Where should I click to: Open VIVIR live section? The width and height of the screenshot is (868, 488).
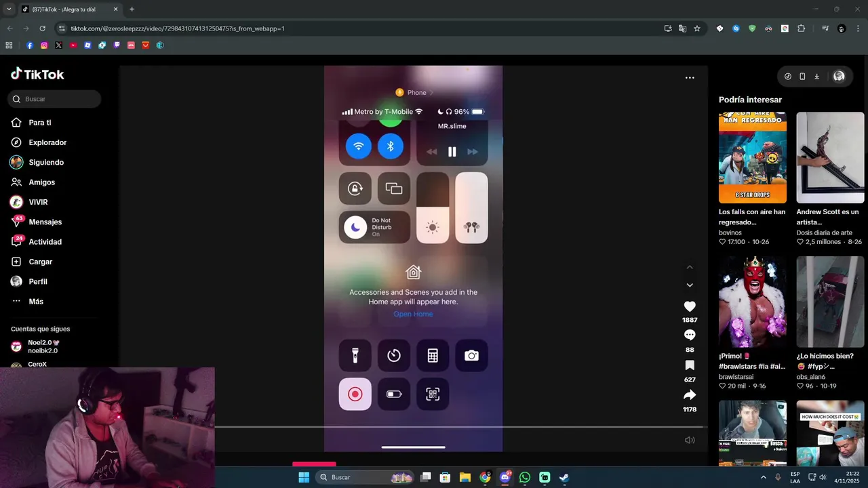38,202
